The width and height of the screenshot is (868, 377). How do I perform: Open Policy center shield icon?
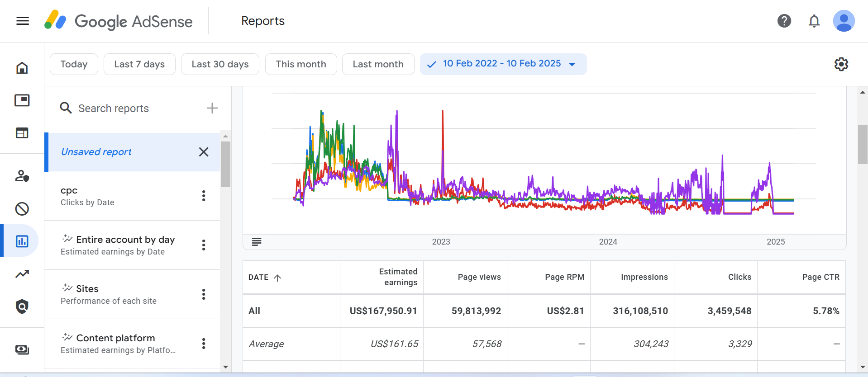tap(22, 306)
